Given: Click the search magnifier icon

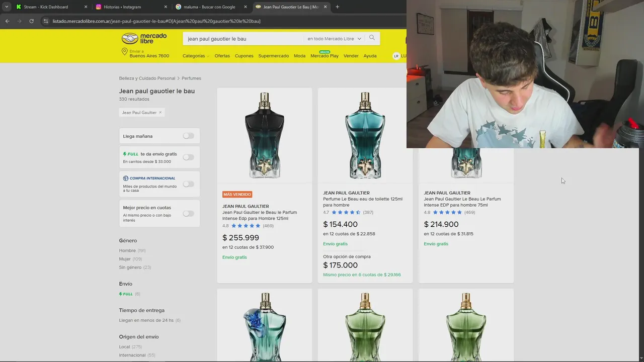Looking at the screenshot, I should coord(372,38).
